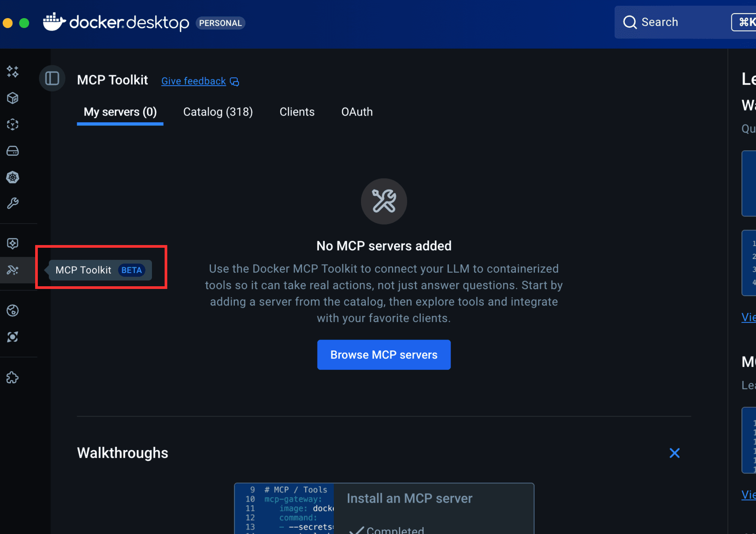
Task: Switch to Catalog (318) tab
Action: pyautogui.click(x=218, y=112)
